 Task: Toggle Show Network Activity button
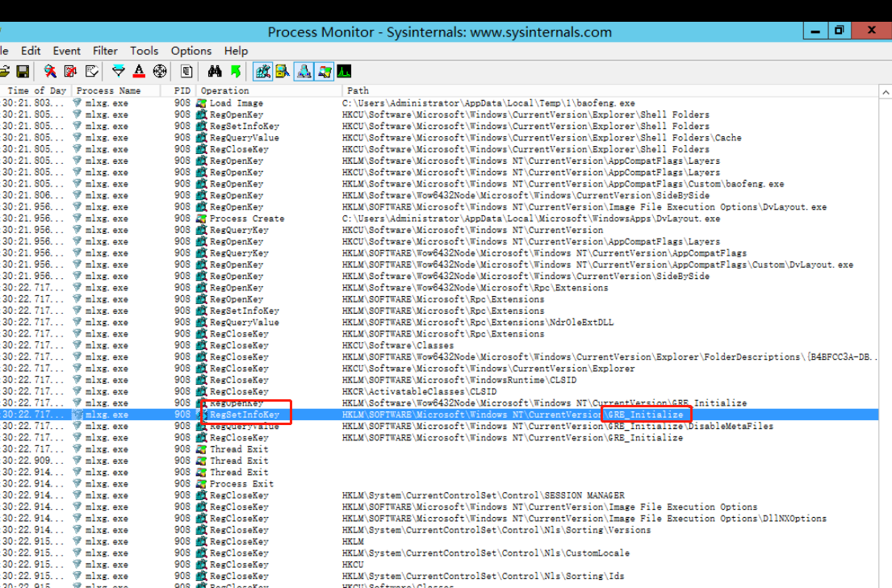(304, 72)
